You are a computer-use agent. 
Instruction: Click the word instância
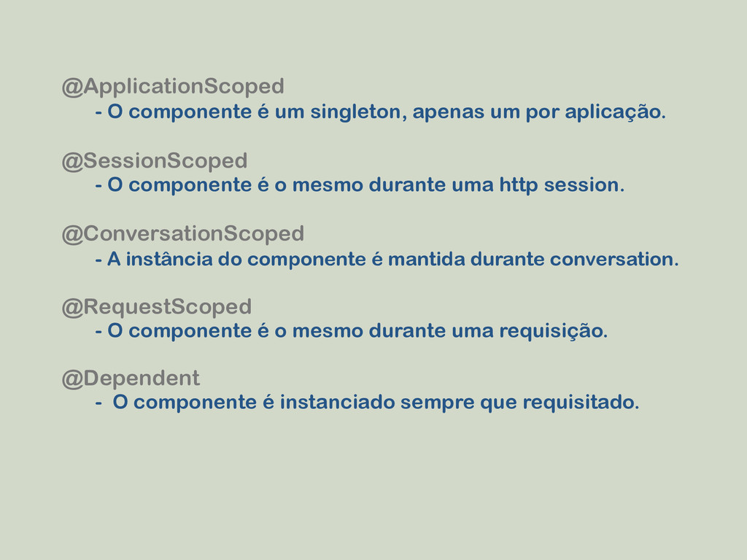[x=169, y=260]
